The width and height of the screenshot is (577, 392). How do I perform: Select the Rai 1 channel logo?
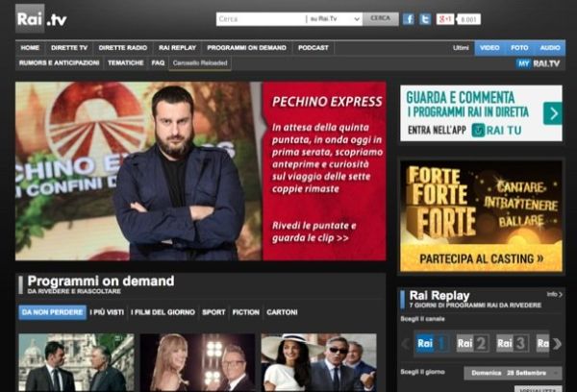click(431, 343)
